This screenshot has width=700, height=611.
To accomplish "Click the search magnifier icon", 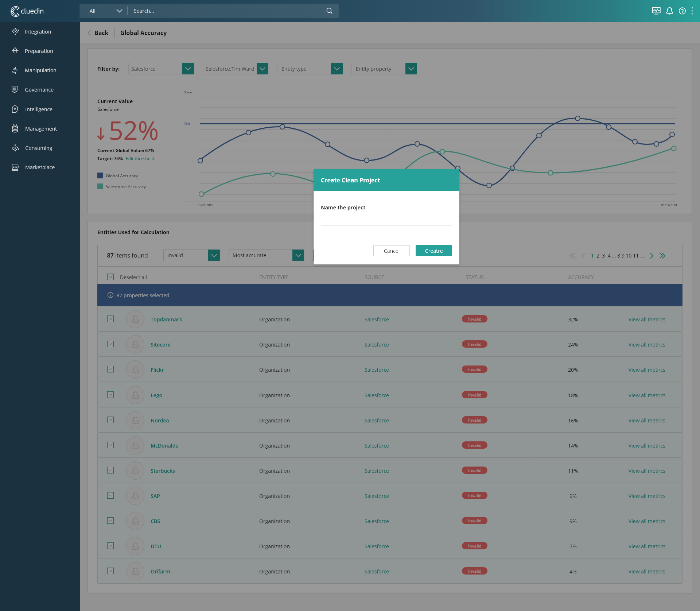I will click(329, 11).
